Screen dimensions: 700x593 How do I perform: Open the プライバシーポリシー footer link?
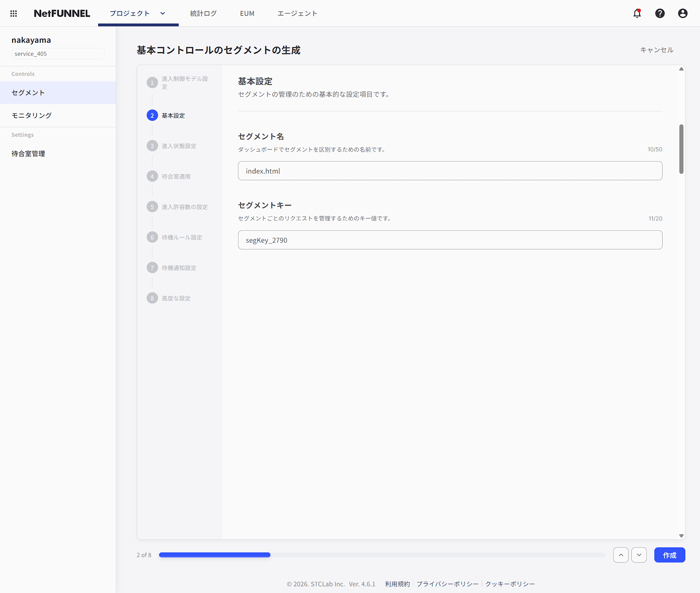coord(447,584)
